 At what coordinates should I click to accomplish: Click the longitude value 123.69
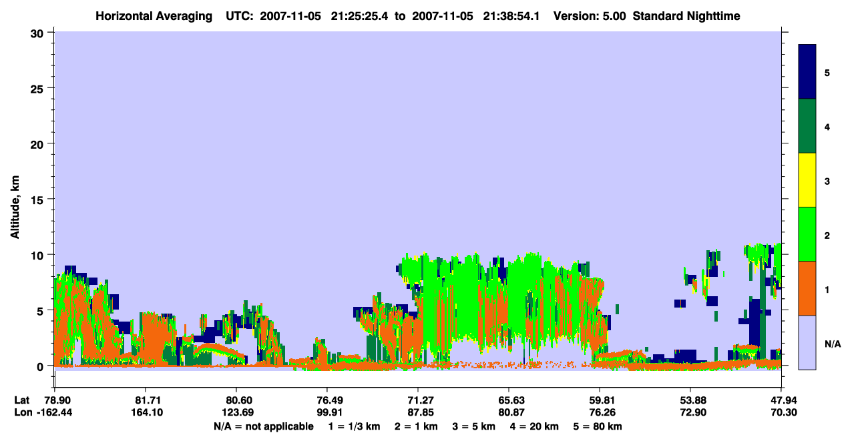tap(236, 412)
